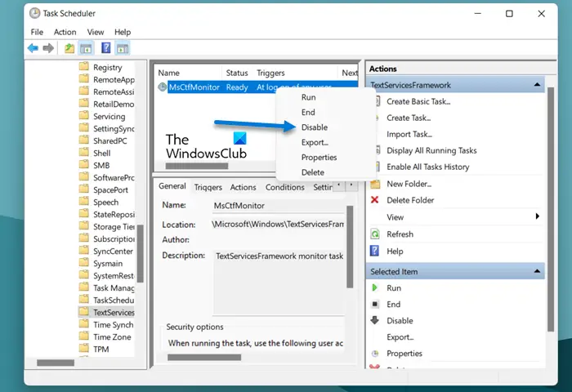572x392 pixels.
Task: Click the MsCtfMonitor task clock icon
Action: pos(163,87)
